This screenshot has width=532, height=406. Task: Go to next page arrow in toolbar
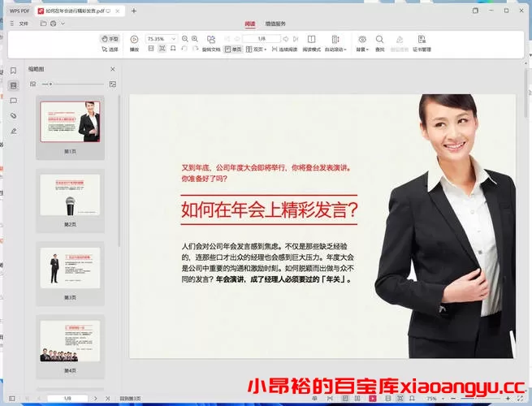pos(286,39)
